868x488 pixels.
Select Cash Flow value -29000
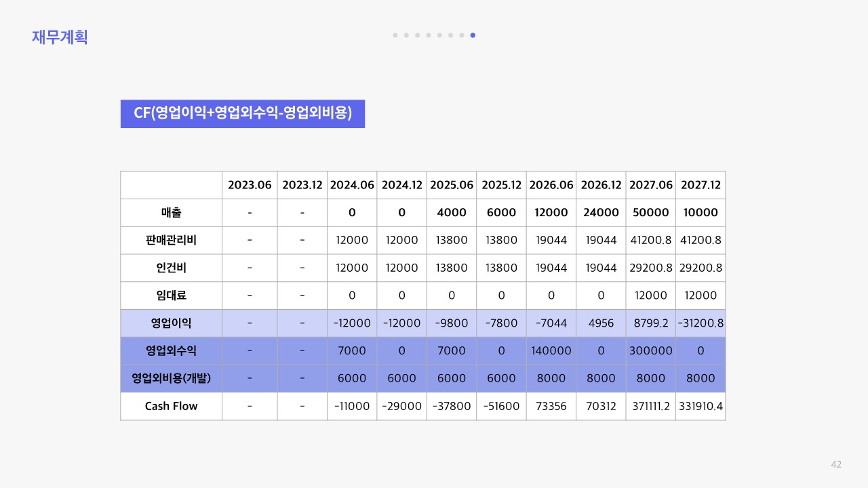[x=402, y=407]
